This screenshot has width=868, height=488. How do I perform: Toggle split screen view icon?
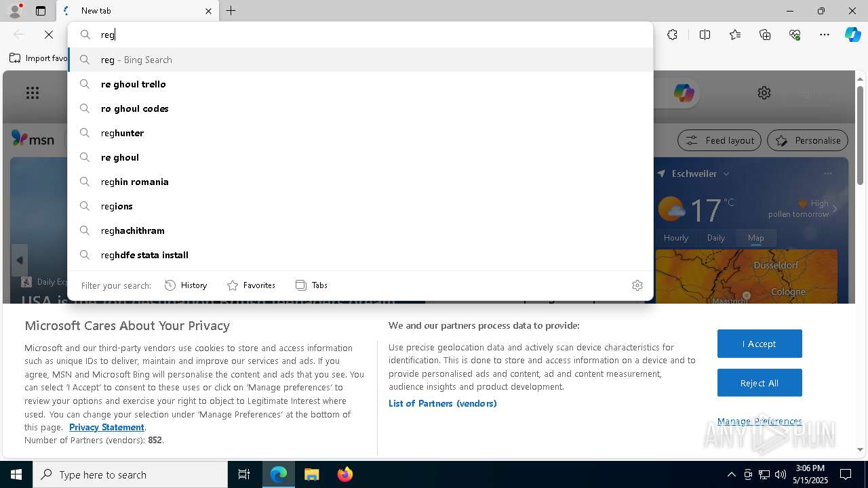coord(705,35)
